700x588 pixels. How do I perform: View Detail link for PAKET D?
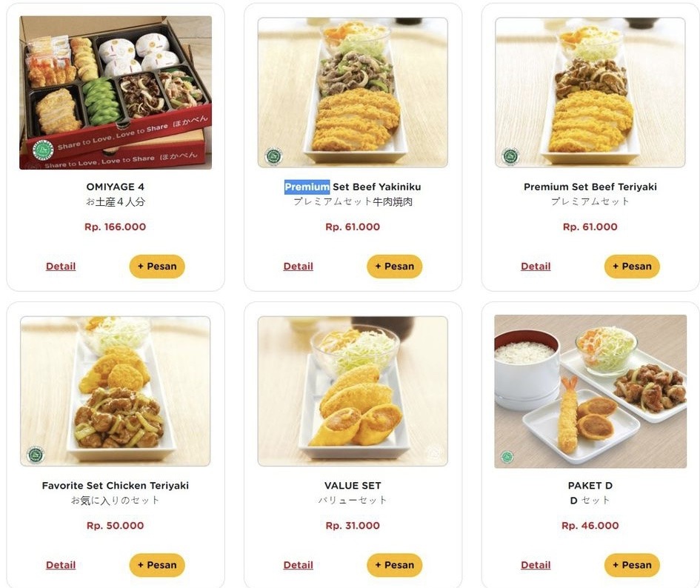[x=536, y=565]
